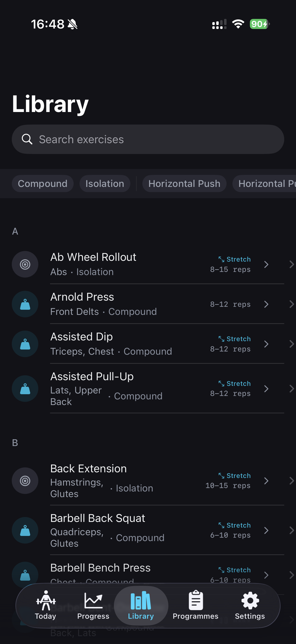Toggle the Compound filter chip
Screen dimensions: 296x644
coord(43,183)
